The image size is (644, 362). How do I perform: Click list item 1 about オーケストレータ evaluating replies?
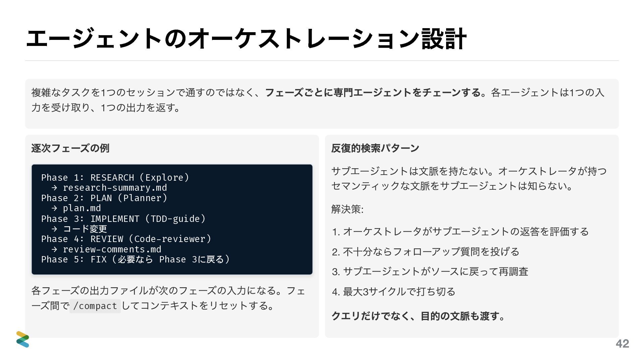[460, 232]
